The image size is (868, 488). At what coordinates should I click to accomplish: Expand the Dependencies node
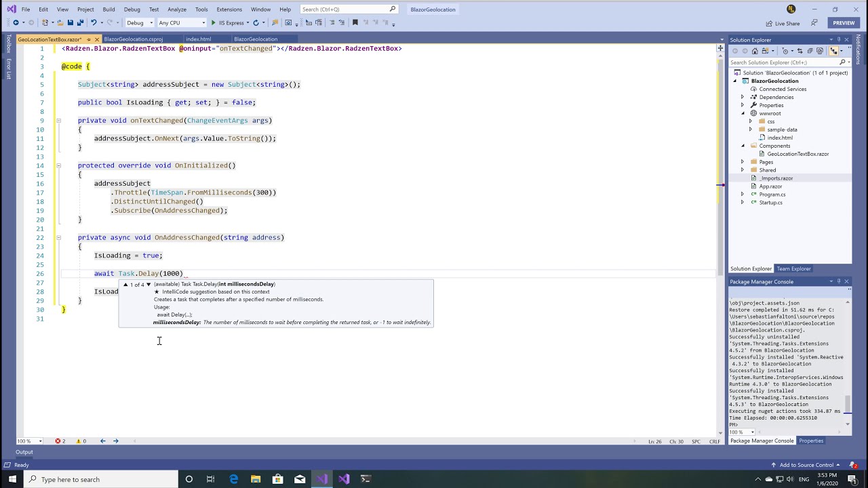pyautogui.click(x=743, y=97)
